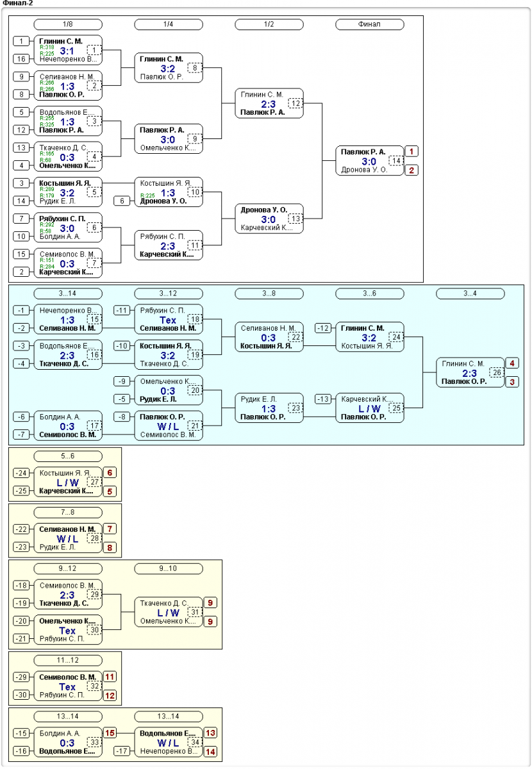Click match number 24 dashed box
Image resolution: width=532 pixels, height=769 pixels.
[x=396, y=337]
